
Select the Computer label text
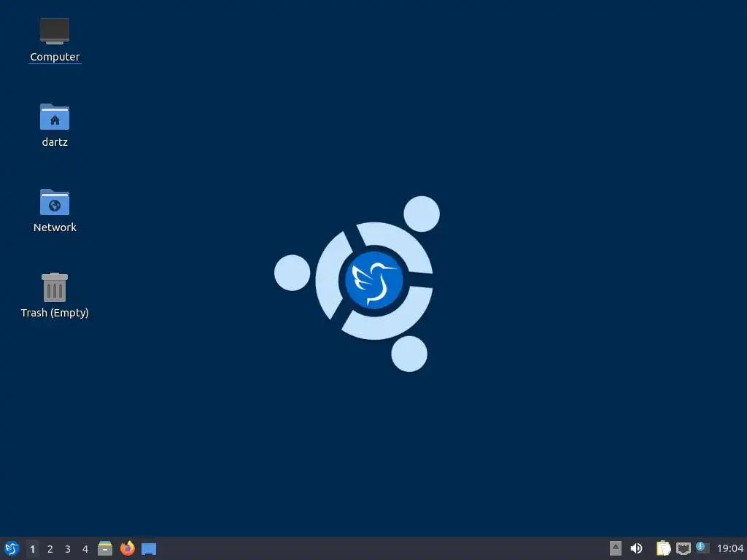pyautogui.click(x=55, y=57)
